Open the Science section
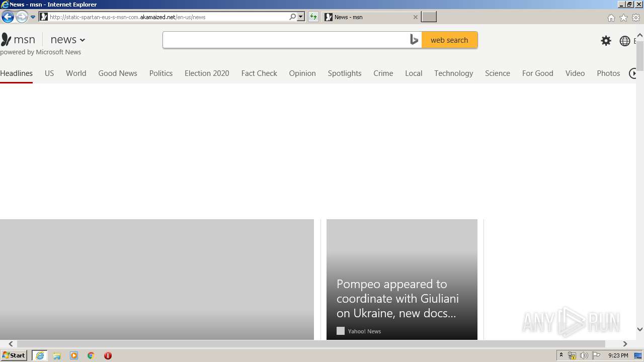 pyautogui.click(x=498, y=73)
